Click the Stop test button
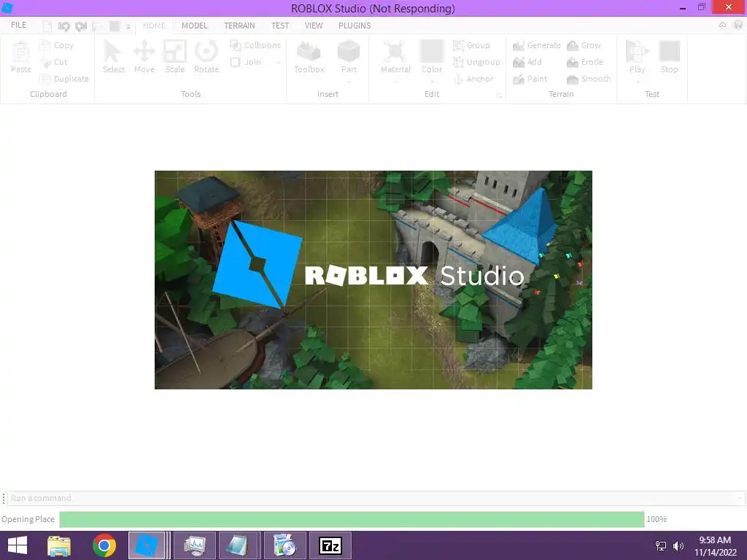 click(670, 57)
